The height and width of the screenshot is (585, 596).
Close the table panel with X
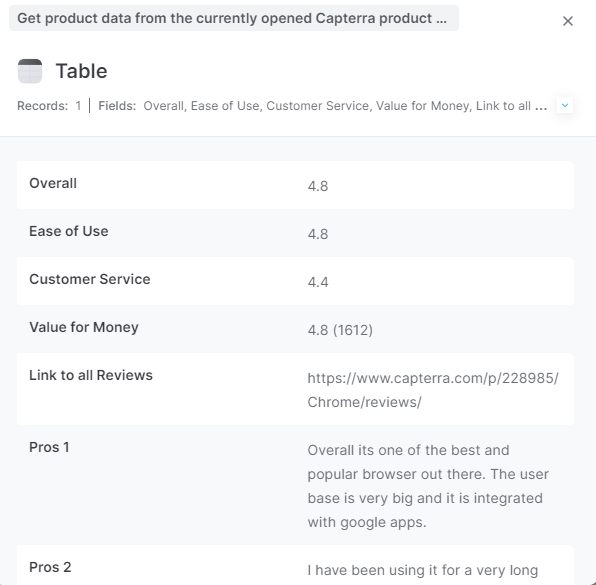[x=567, y=21]
